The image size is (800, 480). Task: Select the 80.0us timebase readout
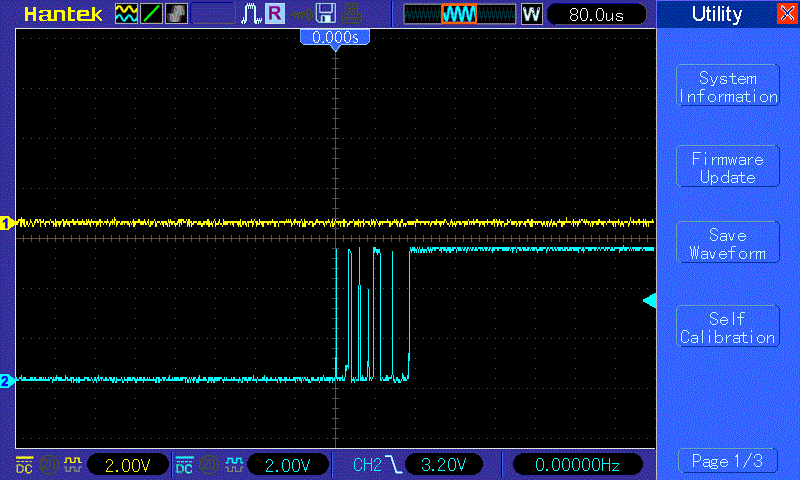593,14
